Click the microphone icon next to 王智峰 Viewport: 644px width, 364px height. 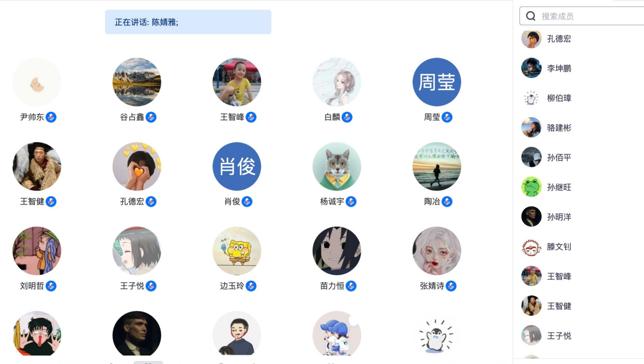251,117
